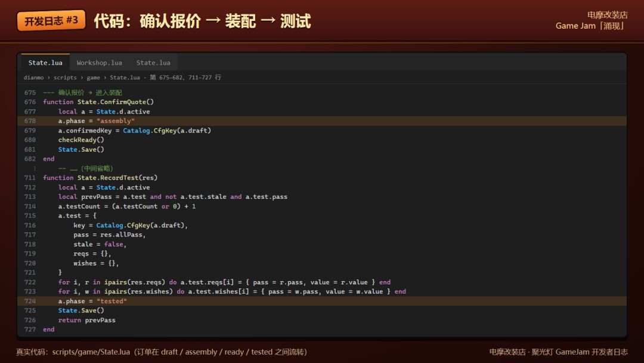Click the 开发日志 #3 badge
The image size is (644, 363).
[x=51, y=20]
